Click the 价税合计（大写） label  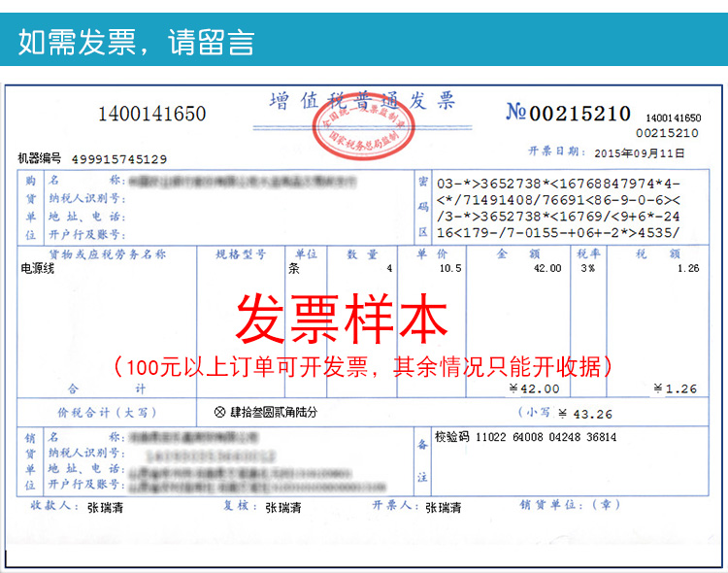pyautogui.click(x=107, y=412)
